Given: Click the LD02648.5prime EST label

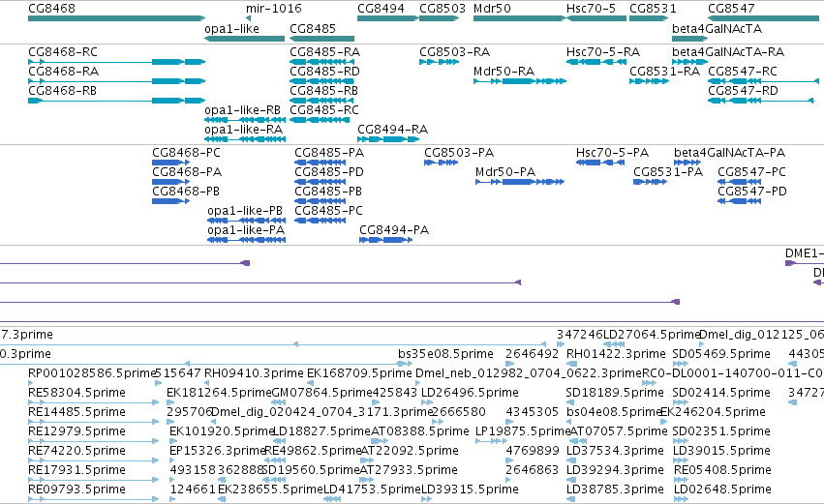Looking at the screenshot, I should pos(722,489).
